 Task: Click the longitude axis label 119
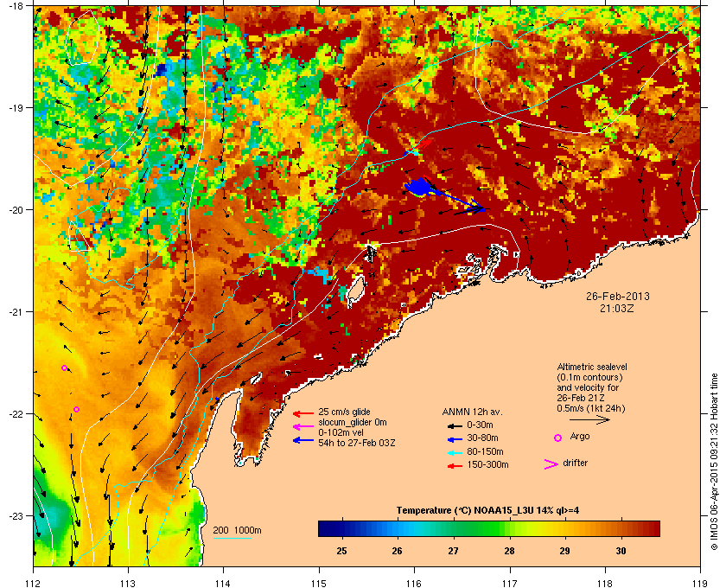(700, 583)
